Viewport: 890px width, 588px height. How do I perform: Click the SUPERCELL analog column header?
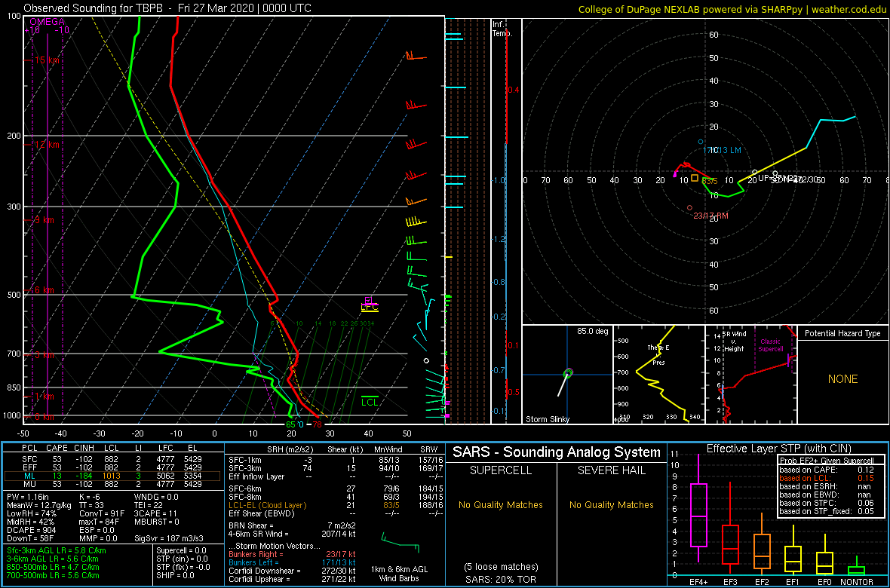click(x=500, y=472)
